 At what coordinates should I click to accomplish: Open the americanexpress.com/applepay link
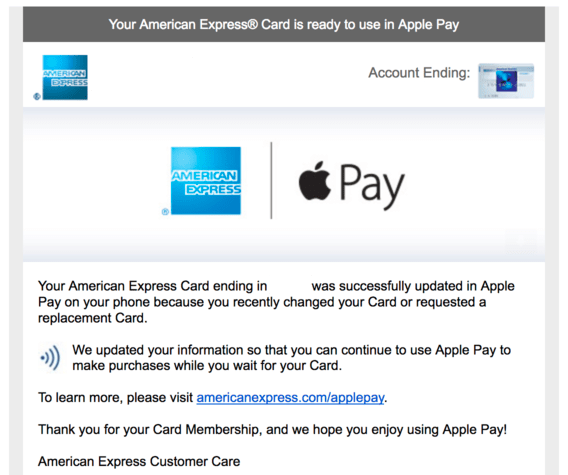pos(290,397)
